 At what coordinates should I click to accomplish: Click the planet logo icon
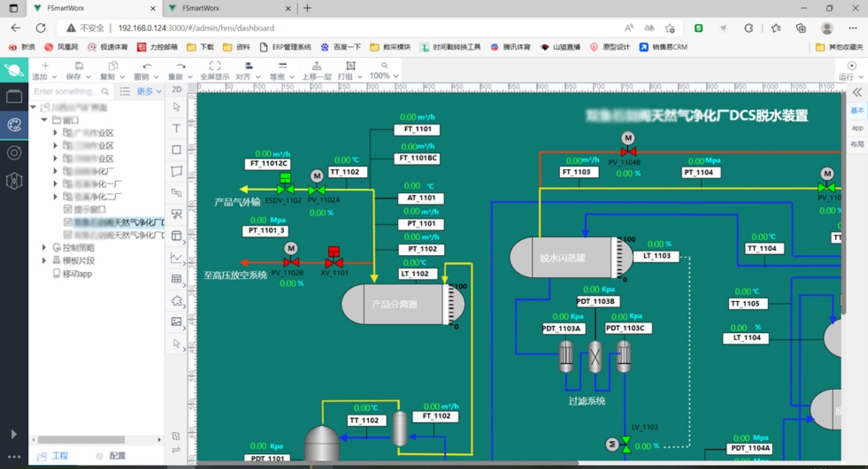pos(14,70)
